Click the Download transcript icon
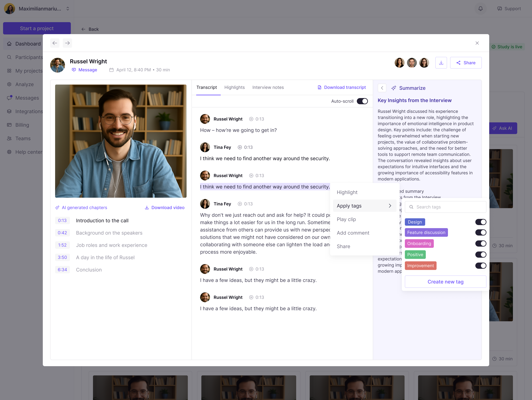The image size is (532, 400). (319, 87)
